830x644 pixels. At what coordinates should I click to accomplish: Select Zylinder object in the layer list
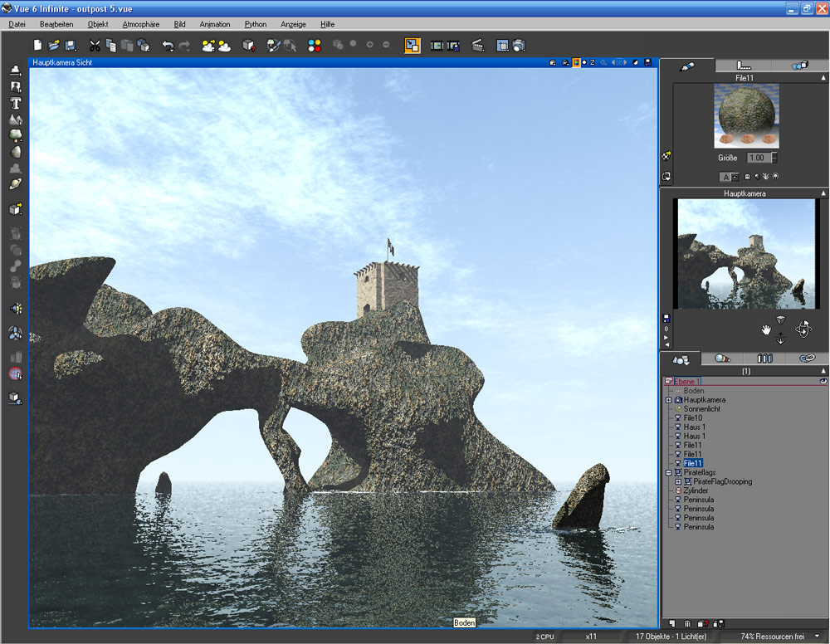pos(696,490)
